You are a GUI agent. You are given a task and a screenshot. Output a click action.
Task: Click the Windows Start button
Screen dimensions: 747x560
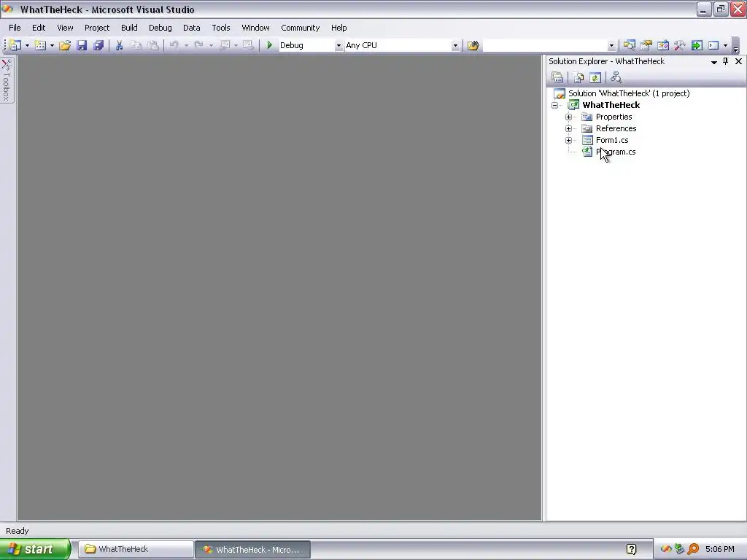pos(35,549)
